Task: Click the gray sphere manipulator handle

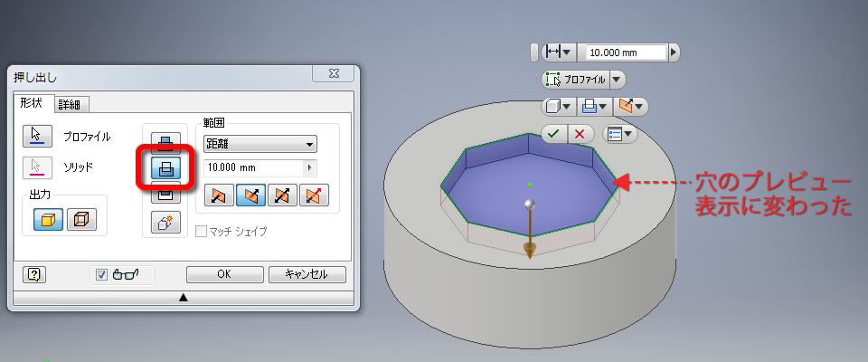Action: pos(531,205)
